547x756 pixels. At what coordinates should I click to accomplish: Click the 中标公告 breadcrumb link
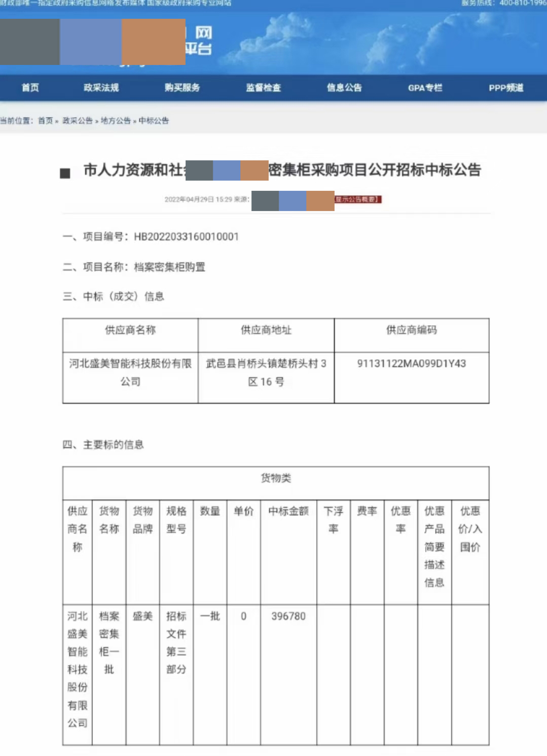click(154, 121)
